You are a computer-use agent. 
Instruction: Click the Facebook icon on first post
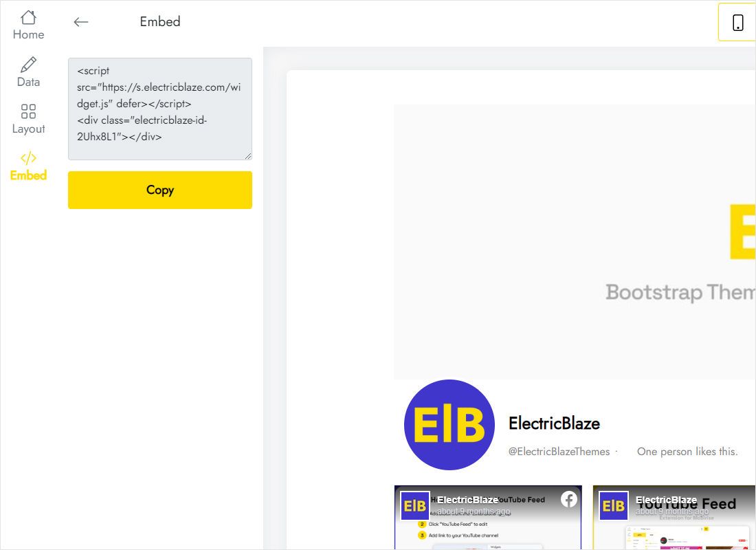pyautogui.click(x=569, y=499)
